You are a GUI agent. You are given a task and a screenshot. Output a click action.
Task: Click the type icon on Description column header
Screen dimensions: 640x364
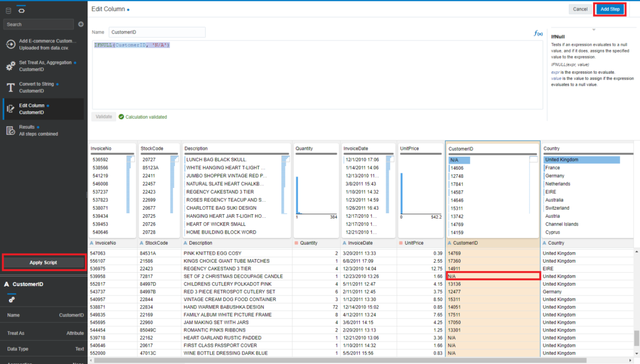[185, 243]
